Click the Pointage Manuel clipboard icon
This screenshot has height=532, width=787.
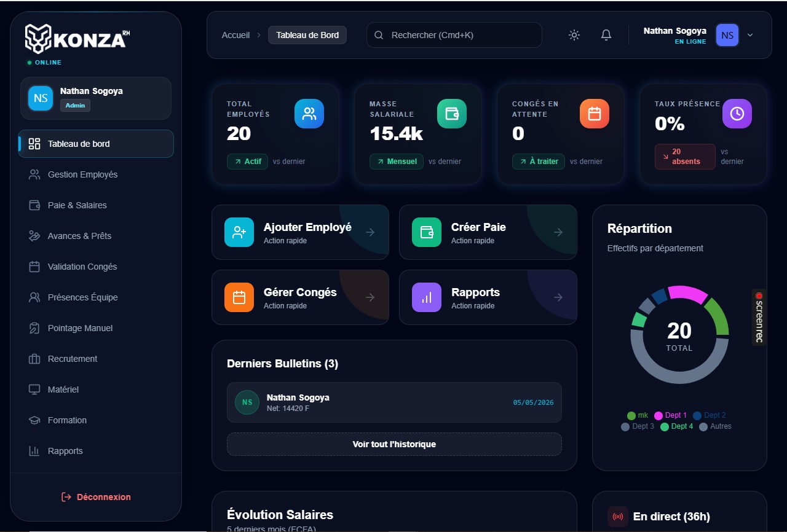(34, 328)
